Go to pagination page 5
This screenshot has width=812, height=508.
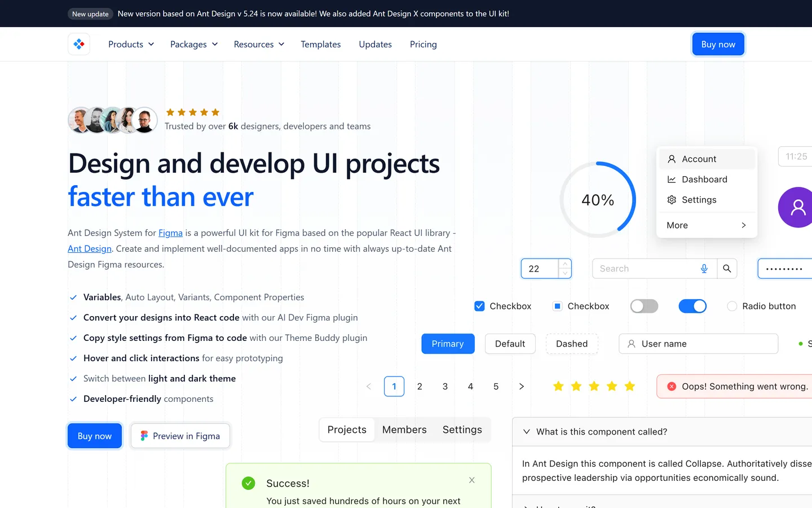(x=496, y=387)
